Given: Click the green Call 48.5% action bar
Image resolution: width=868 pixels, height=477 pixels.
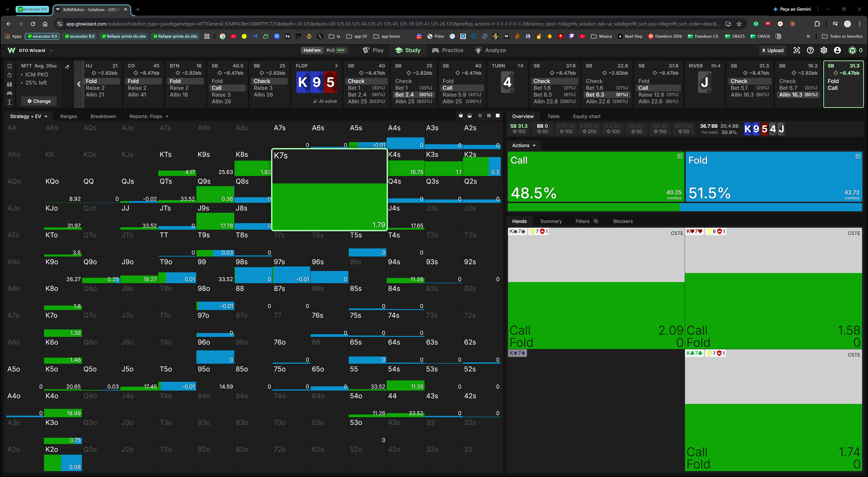Looking at the screenshot, I should pos(596,176).
